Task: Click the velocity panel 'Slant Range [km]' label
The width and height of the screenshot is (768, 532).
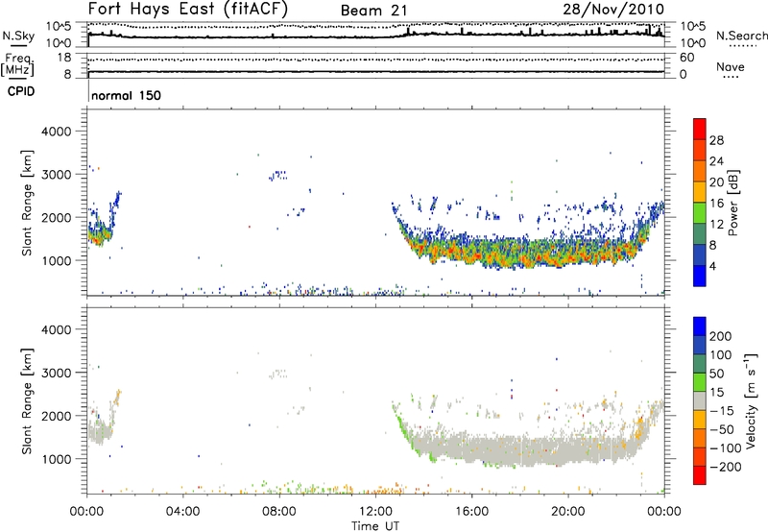Action: [27, 401]
